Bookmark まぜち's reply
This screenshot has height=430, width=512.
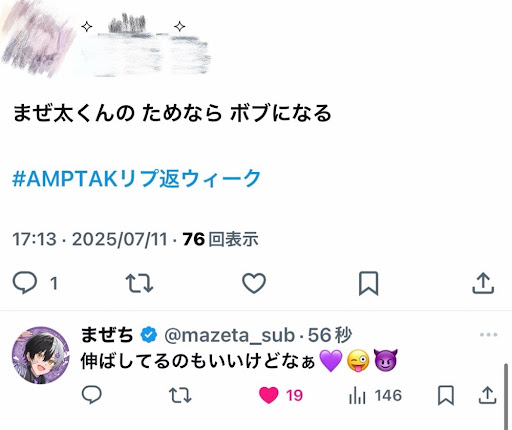click(x=446, y=395)
